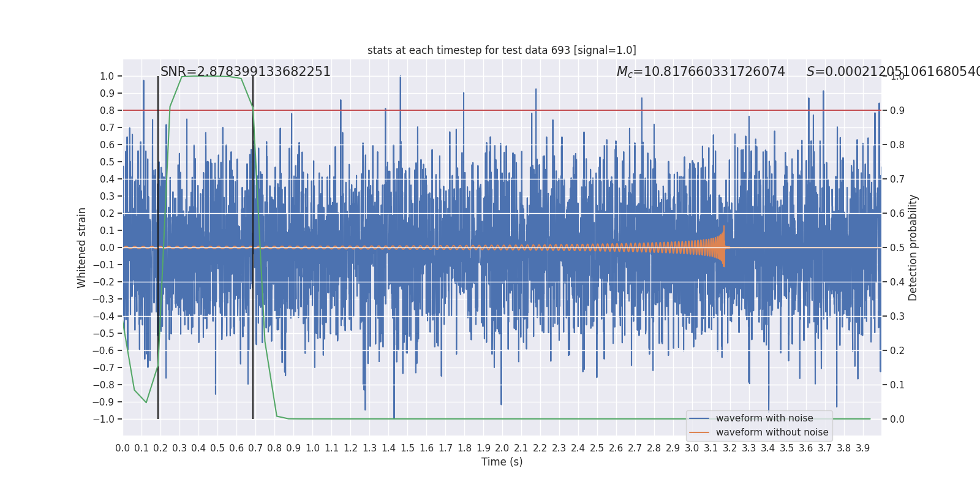
Task: Select the SNR=2.878399133682251 annotation
Action: 246,72
